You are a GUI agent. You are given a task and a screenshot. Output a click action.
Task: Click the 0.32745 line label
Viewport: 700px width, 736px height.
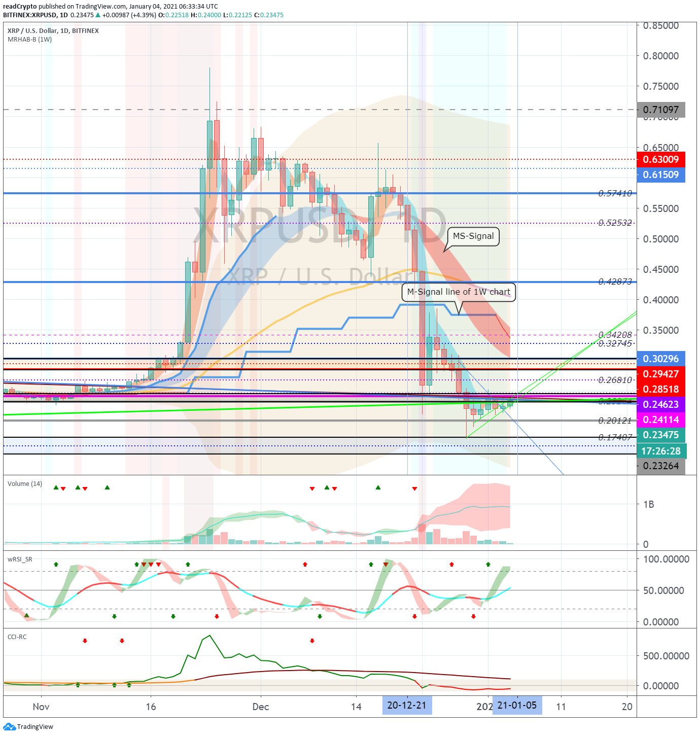[x=615, y=343]
